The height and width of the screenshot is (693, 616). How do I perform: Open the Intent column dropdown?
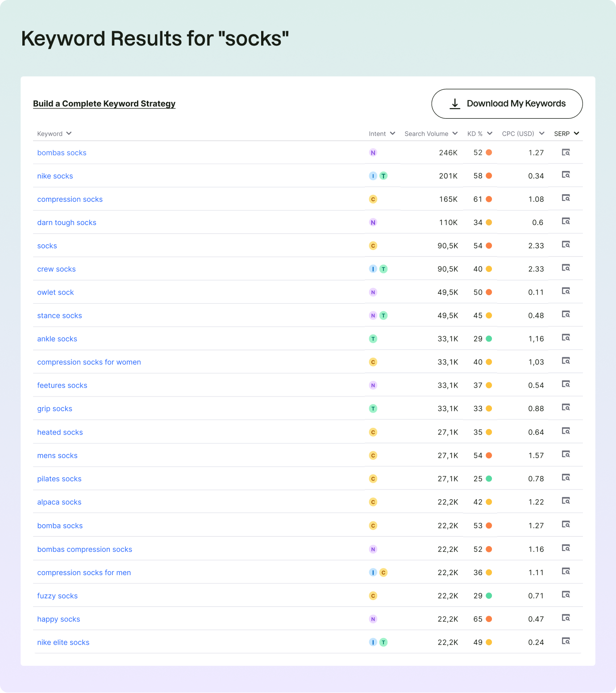(392, 134)
